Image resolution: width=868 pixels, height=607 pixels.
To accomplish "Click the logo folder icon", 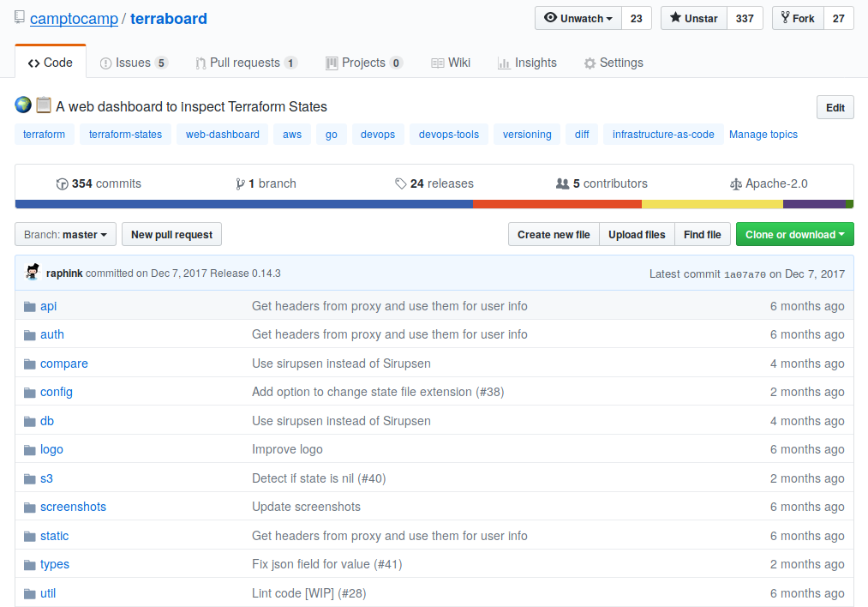I will coord(30,450).
